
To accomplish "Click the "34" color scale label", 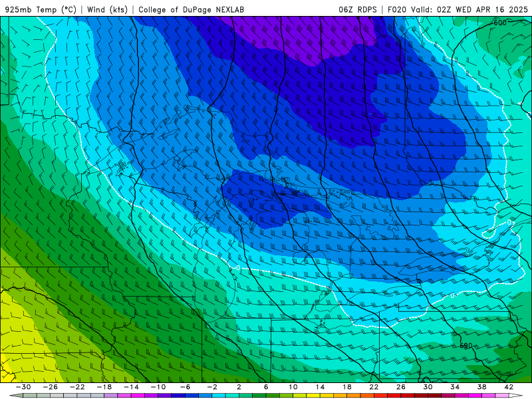I will point(455,387).
